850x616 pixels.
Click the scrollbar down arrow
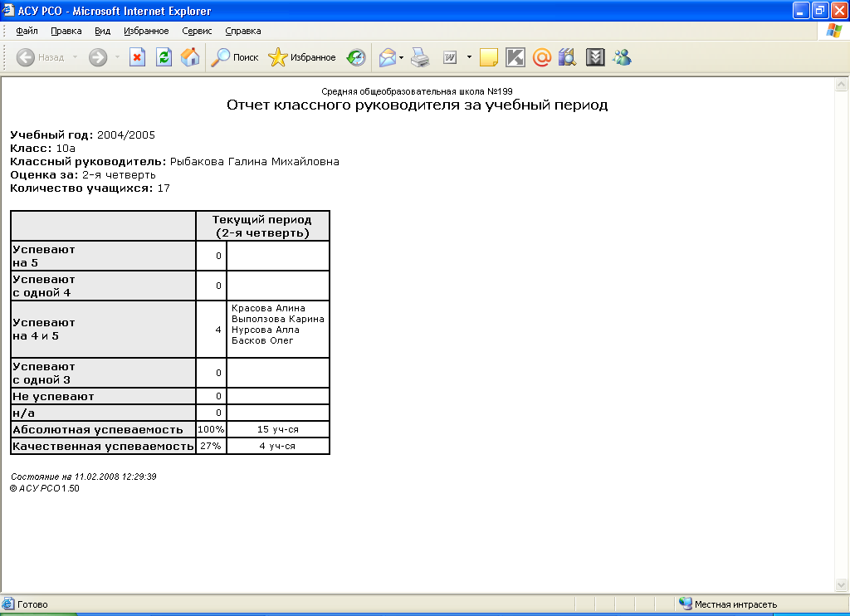click(842, 584)
